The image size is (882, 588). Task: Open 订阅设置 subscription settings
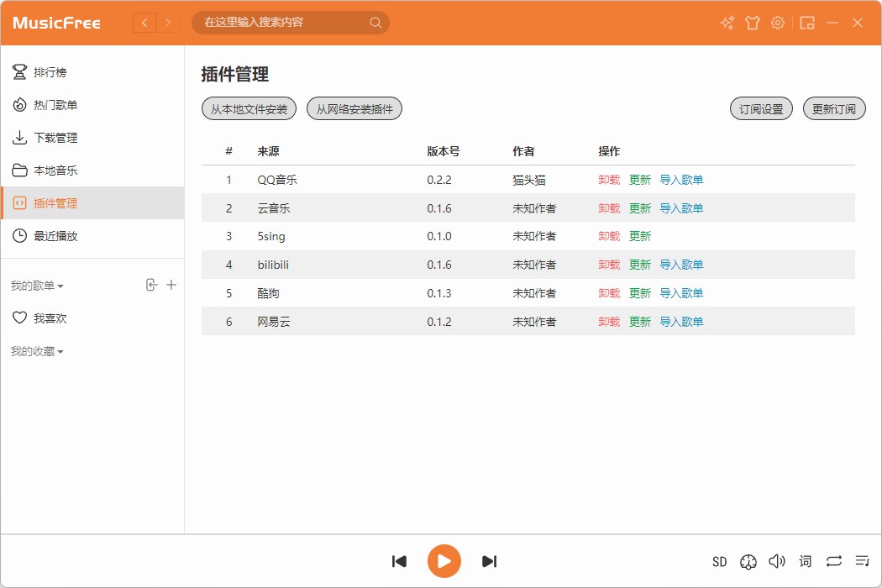[761, 109]
